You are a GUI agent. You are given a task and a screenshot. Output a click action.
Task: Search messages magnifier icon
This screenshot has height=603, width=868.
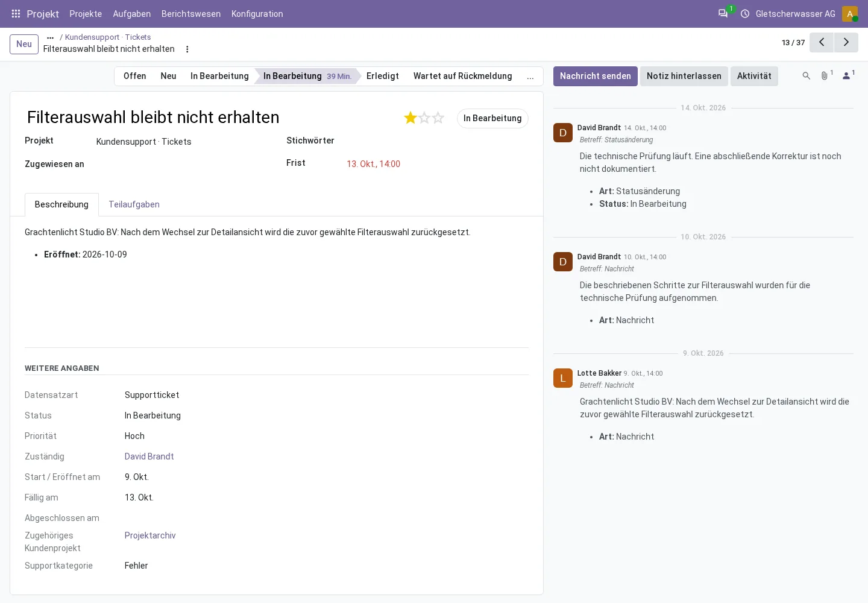tap(807, 76)
